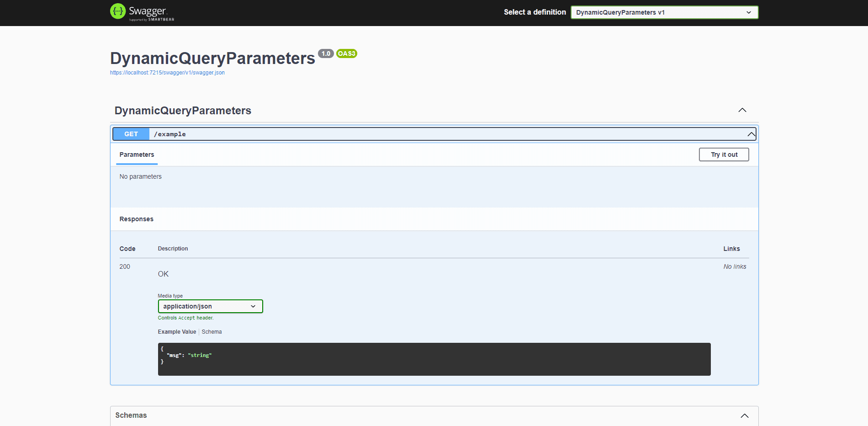Switch to the Schema view

(212, 331)
